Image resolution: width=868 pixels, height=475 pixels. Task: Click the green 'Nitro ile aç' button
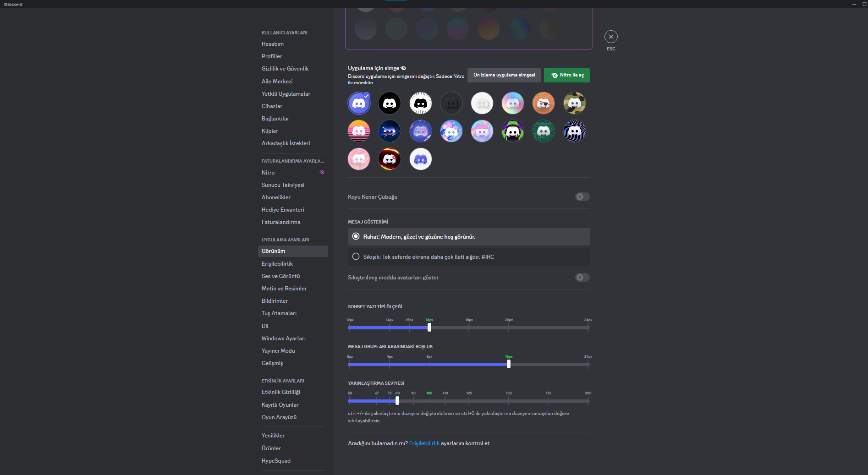(567, 75)
